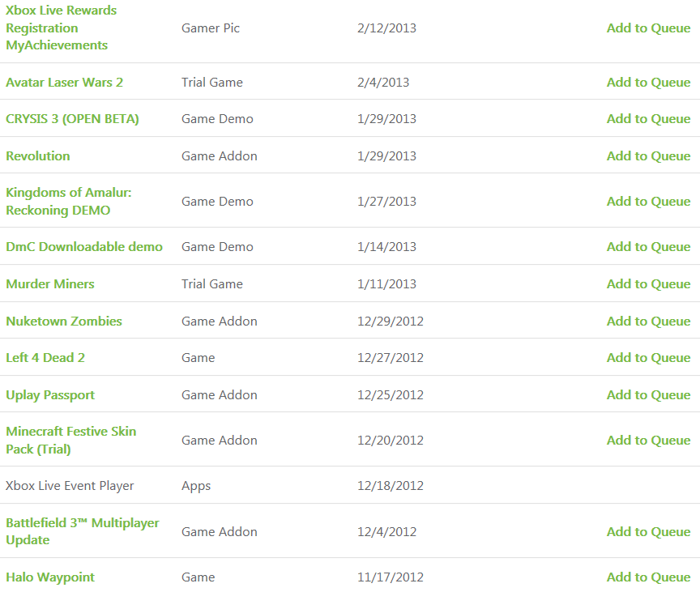Open the Revolution addon link
The image size is (700, 592).
click(x=38, y=156)
